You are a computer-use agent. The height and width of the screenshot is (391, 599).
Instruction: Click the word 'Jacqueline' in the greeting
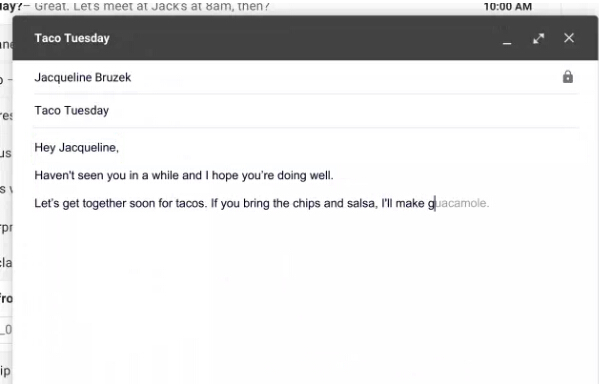tap(89, 148)
